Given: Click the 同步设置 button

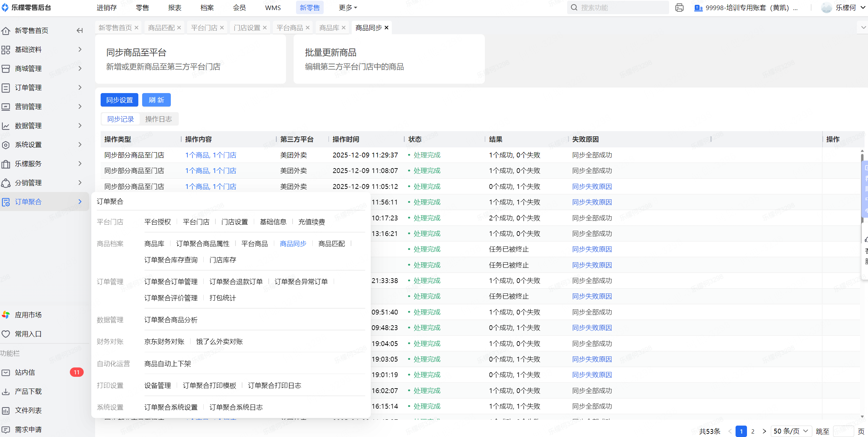Looking at the screenshot, I should coord(119,100).
